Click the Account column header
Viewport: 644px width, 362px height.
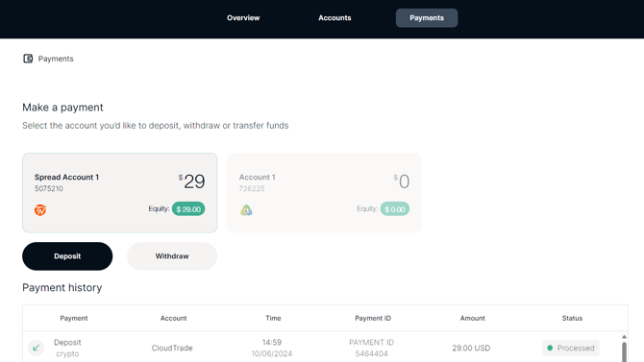pos(173,318)
